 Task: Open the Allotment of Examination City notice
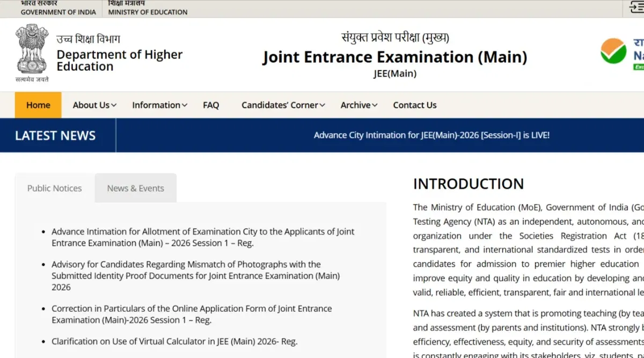[203, 237]
